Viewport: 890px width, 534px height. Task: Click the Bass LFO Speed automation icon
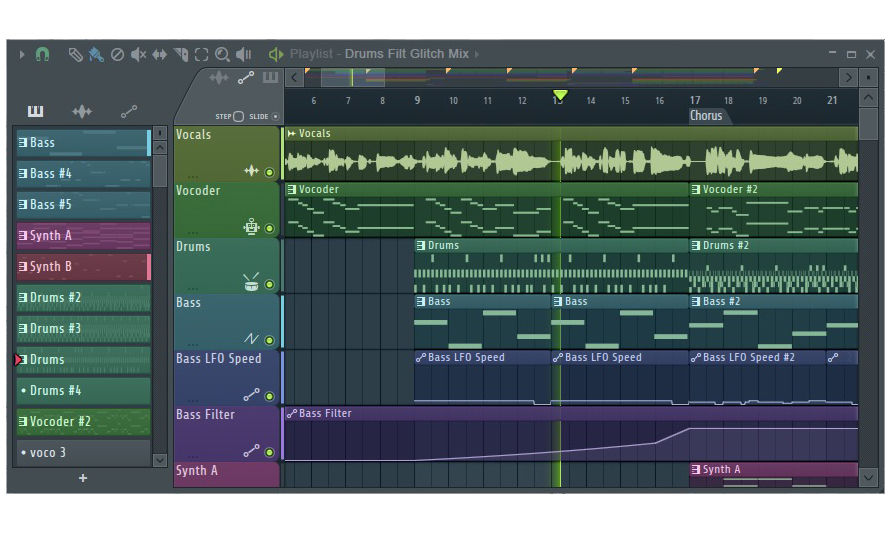point(251,394)
